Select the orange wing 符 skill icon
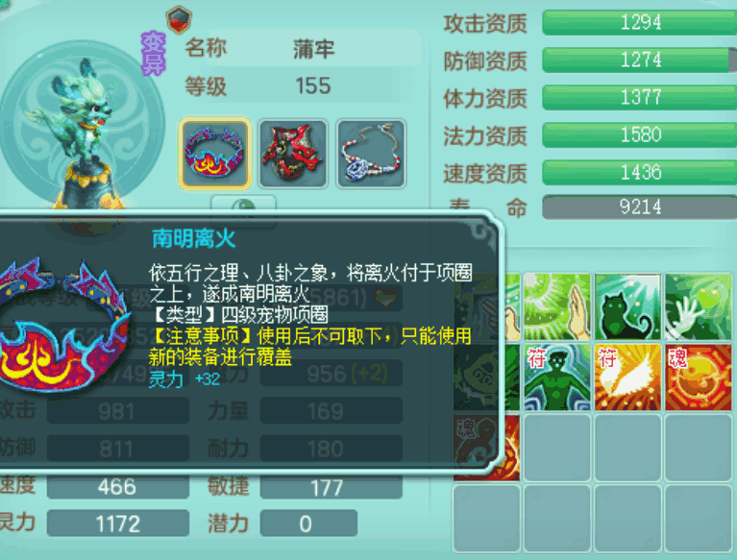 coord(627,377)
